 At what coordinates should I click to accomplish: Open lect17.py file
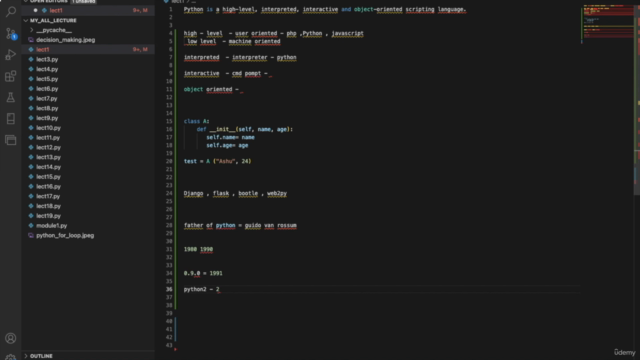click(48, 196)
